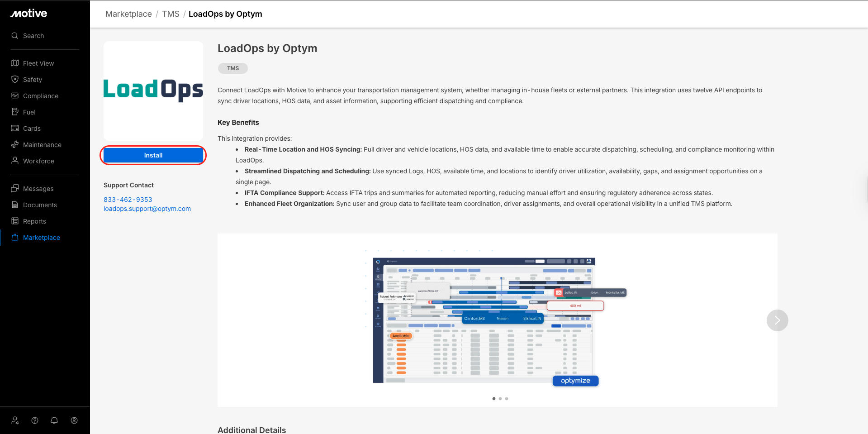Viewport: 868px width, 434px height.
Task: Open Workforce via the person icon
Action: [x=15, y=161]
